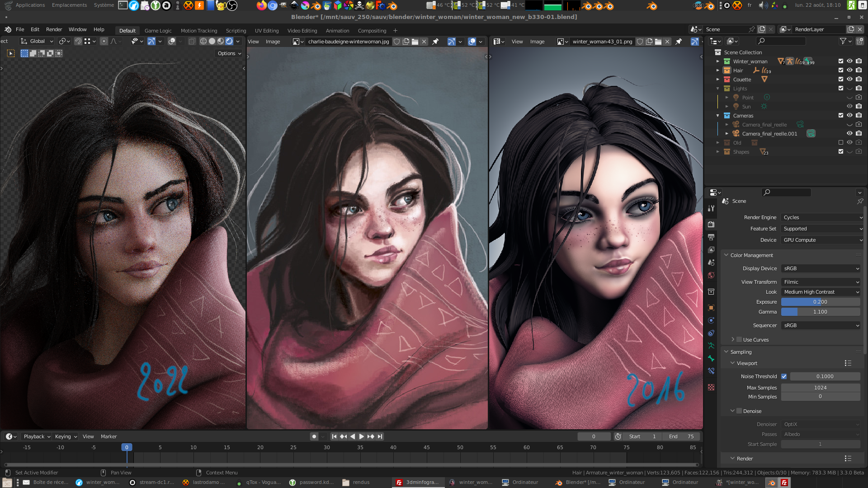Click the Blender logo menu
The image size is (868, 488).
(8, 29)
